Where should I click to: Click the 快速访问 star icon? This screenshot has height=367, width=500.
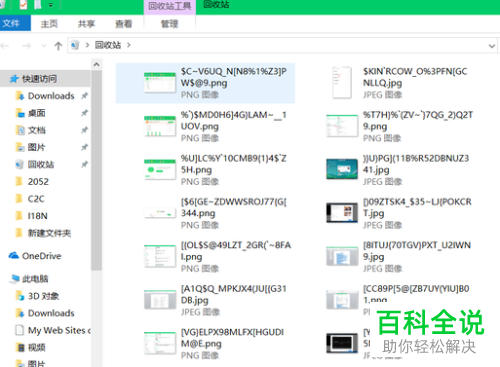tap(14, 79)
